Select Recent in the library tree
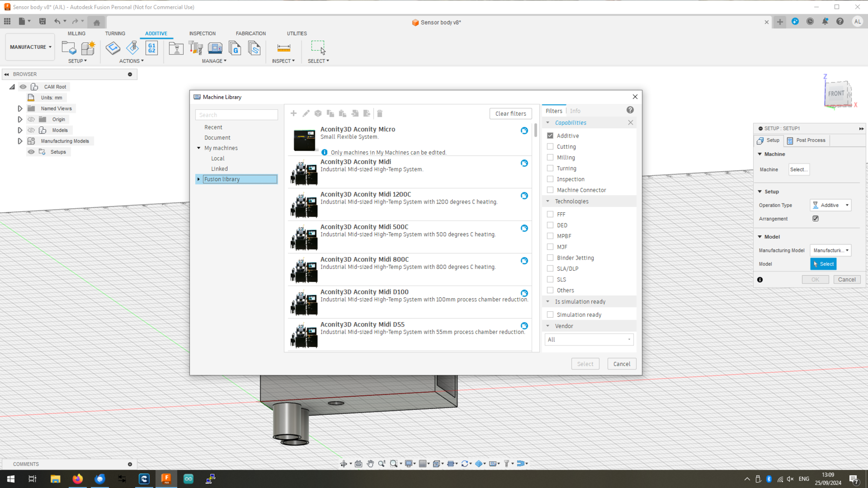868x488 pixels. coord(213,127)
